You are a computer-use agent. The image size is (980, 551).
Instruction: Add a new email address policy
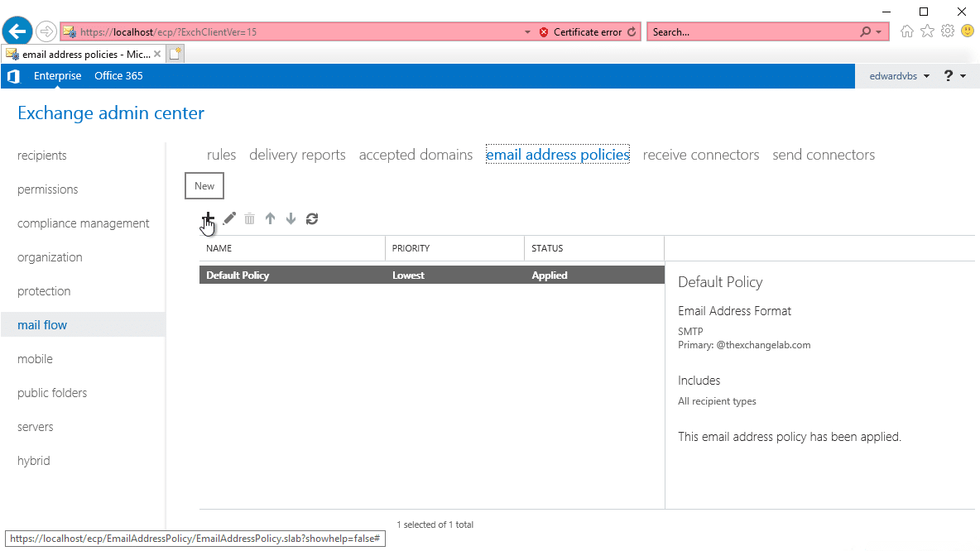[208, 218]
